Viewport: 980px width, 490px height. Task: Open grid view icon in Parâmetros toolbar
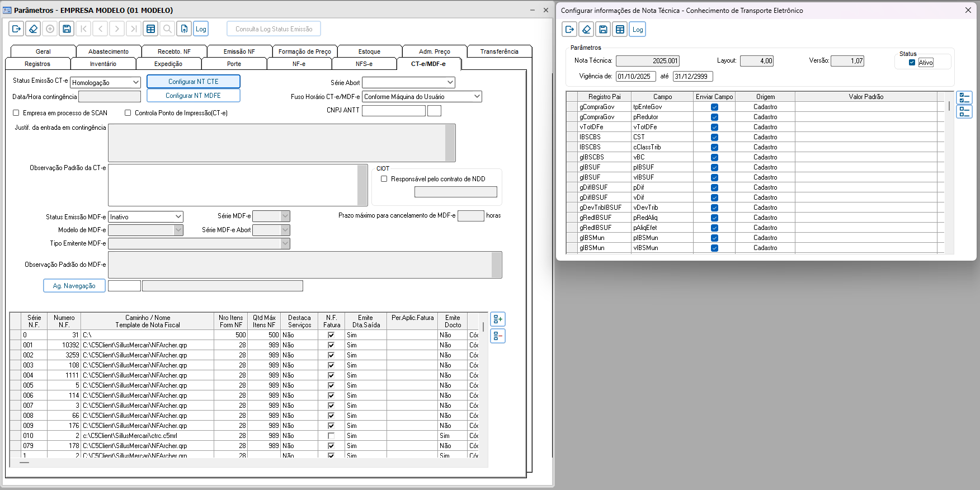[150, 29]
